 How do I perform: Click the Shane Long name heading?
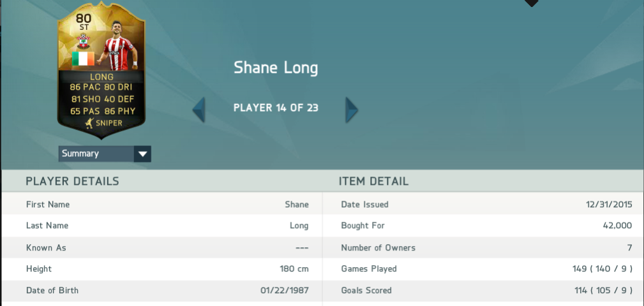click(276, 68)
